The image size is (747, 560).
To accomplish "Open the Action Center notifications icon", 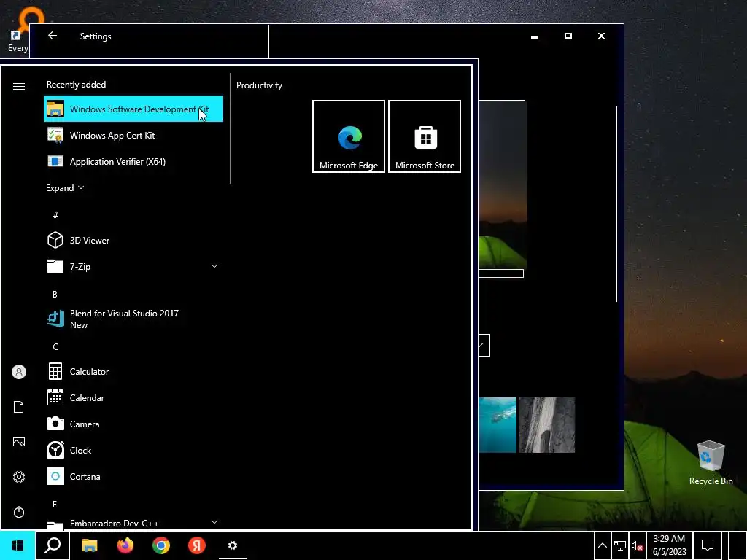I will click(x=708, y=545).
